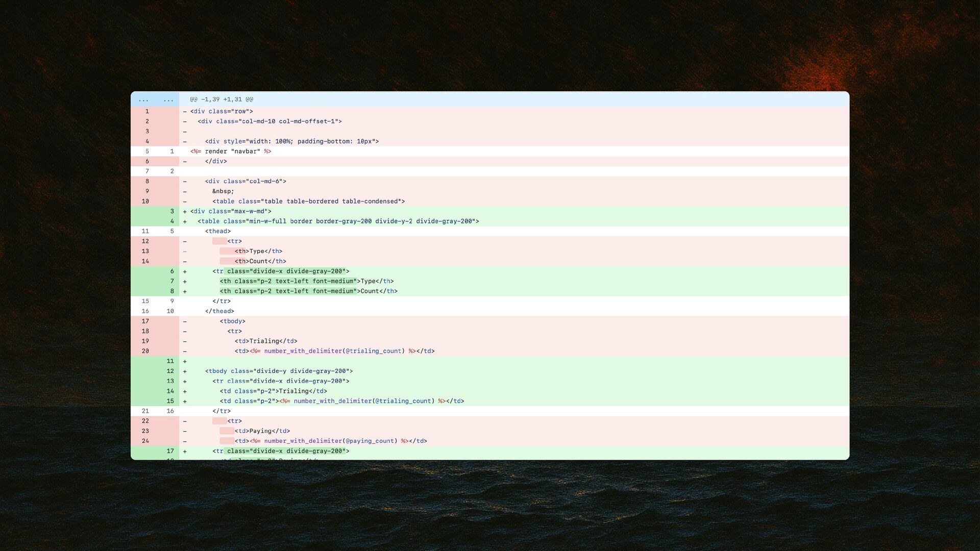Screen dimensions: 980x551
Task: Click the plus marker on the max-w-md div line
Action: coord(185,211)
